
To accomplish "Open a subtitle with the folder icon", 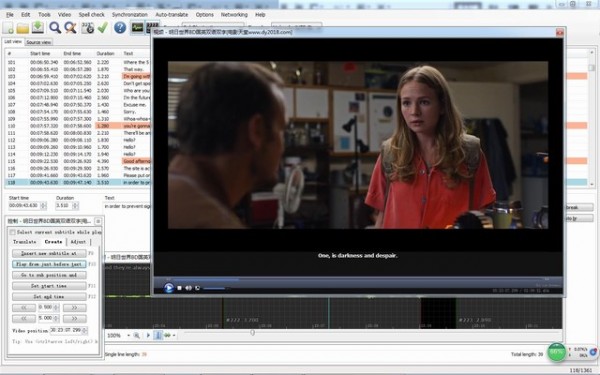I will (23, 28).
